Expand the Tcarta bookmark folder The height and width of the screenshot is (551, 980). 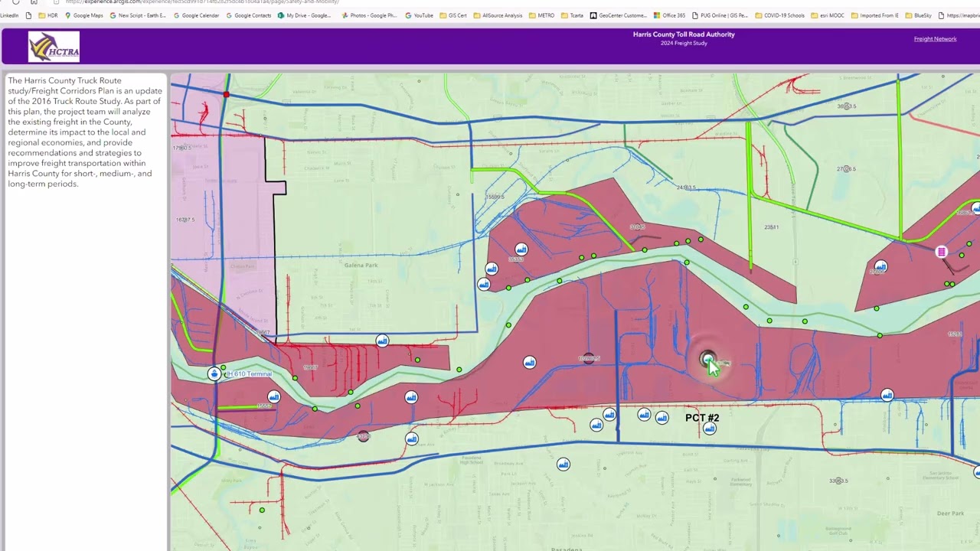click(572, 15)
